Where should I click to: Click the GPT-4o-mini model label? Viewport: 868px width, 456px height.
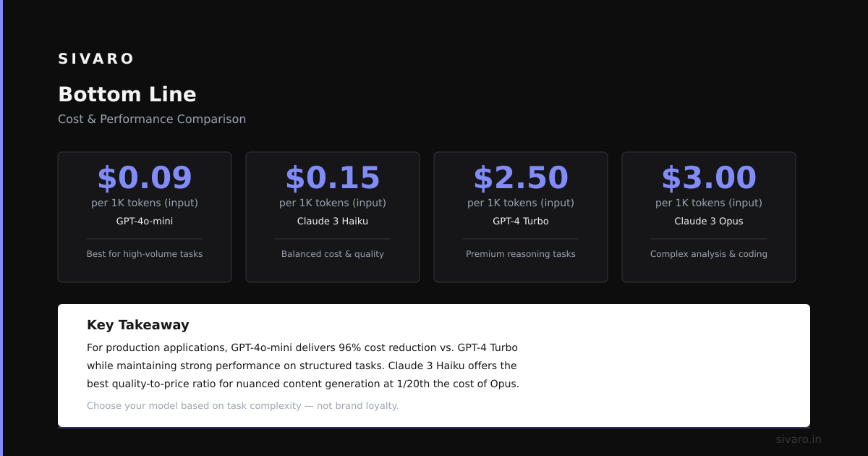click(145, 221)
